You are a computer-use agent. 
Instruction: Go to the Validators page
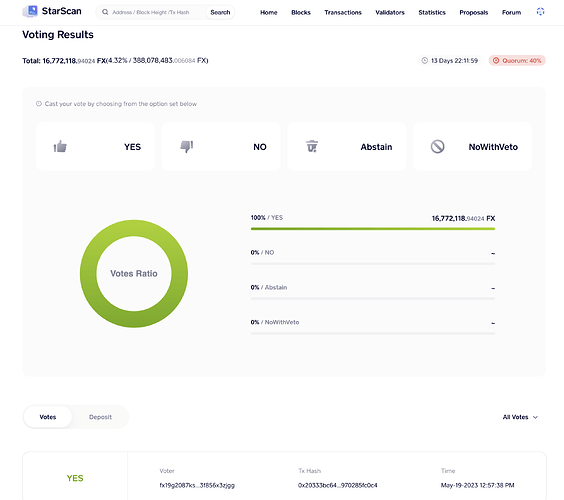click(x=390, y=13)
